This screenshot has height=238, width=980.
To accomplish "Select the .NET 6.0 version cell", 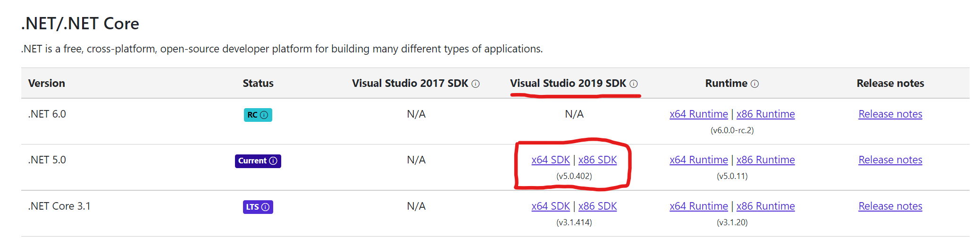I will tap(47, 114).
